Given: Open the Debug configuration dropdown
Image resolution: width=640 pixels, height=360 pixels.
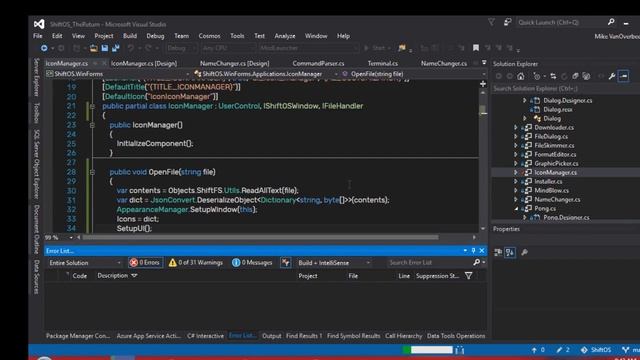Looking at the screenshot, I should pyautogui.click(x=182, y=48).
